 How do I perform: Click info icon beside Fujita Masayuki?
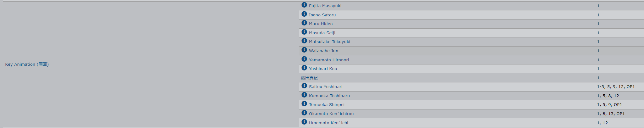pos(304,5)
